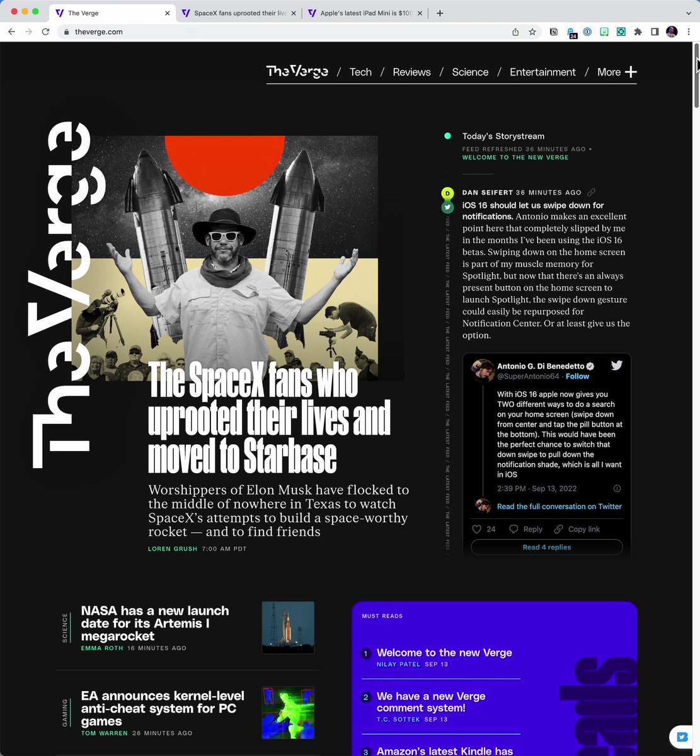Open the Chrome profile avatar
The width and height of the screenshot is (700, 756).
click(x=672, y=31)
